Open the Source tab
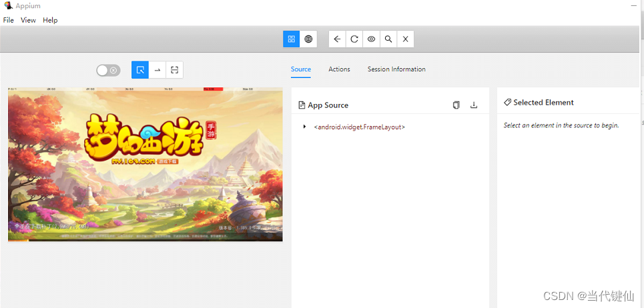Image resolution: width=644 pixels, height=308 pixels. point(300,69)
